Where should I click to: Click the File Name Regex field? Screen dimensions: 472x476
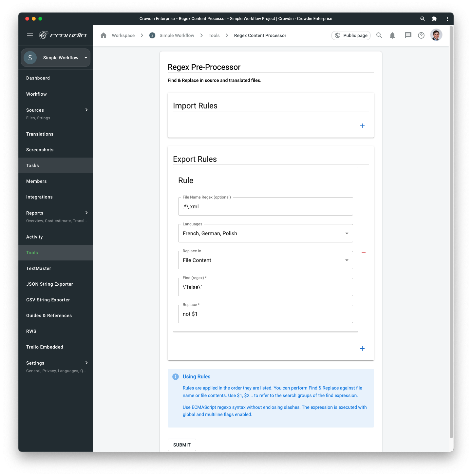click(x=266, y=206)
